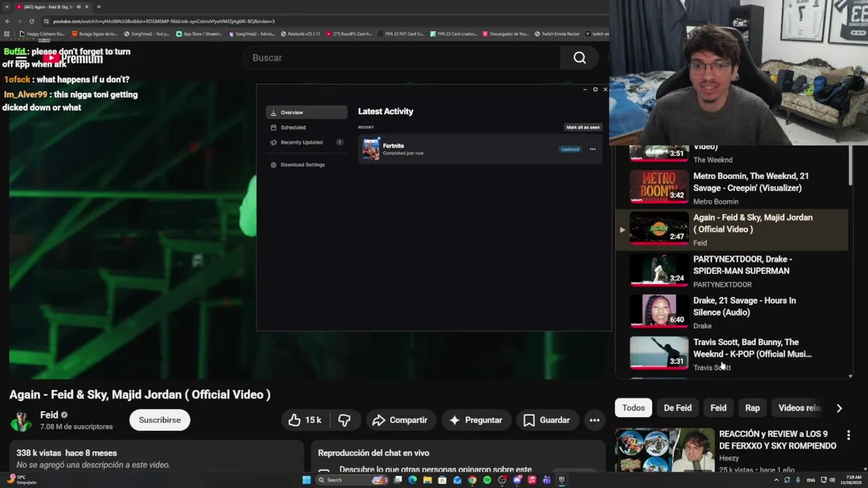Open Chrome apps grid in bookmarks bar

[x=7, y=33]
